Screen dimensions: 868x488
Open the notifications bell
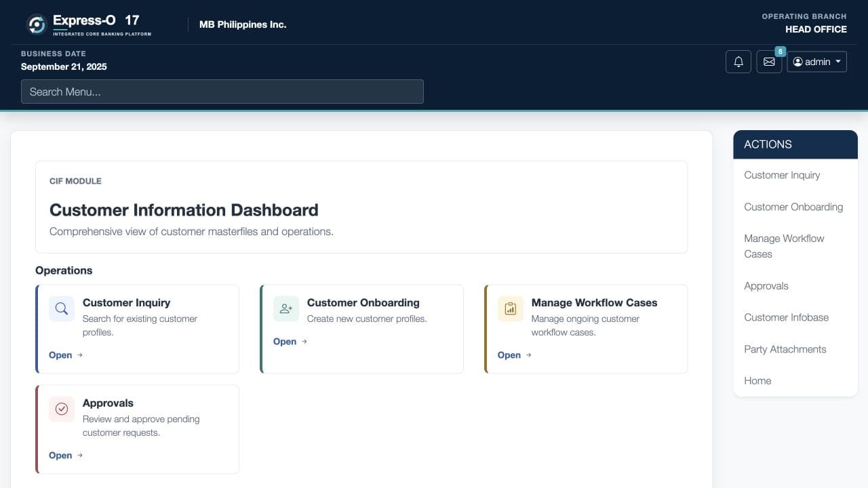click(x=738, y=62)
